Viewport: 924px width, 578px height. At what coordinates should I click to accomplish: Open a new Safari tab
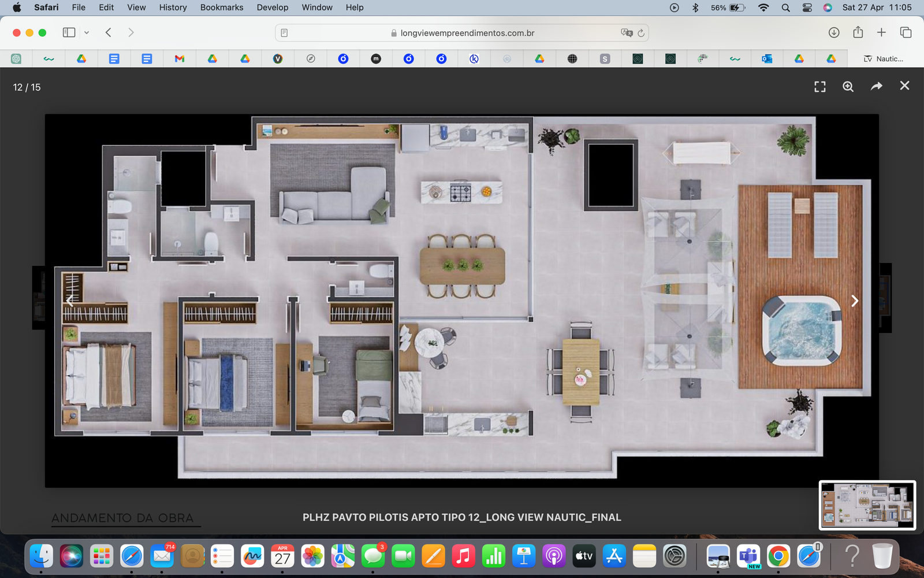point(881,33)
